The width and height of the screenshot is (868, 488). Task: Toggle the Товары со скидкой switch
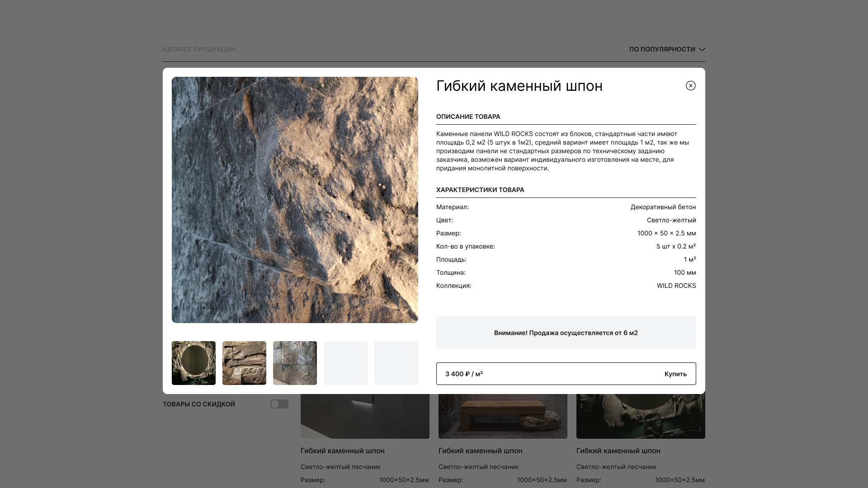(279, 404)
